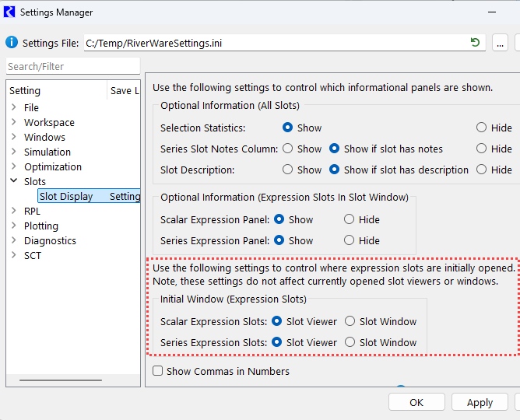Set Scalar Expression Slots to Slot Window
This screenshot has width=520, height=420.
pos(350,321)
